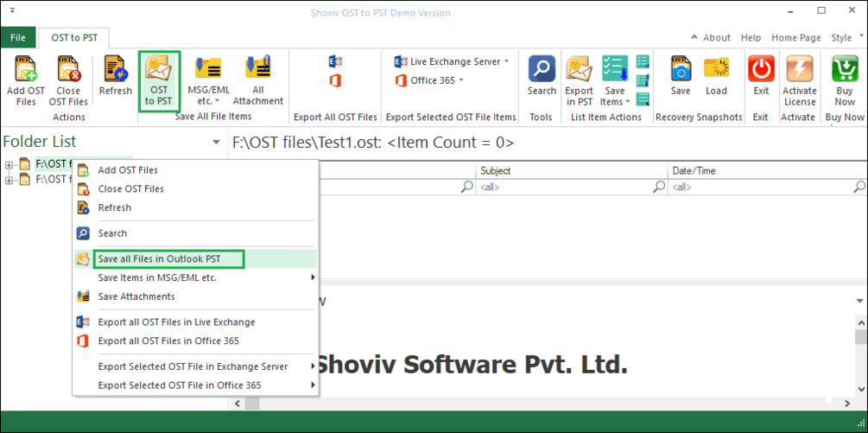Click the Activate License icon
Screen dimensions: 868x433
pos(799,68)
